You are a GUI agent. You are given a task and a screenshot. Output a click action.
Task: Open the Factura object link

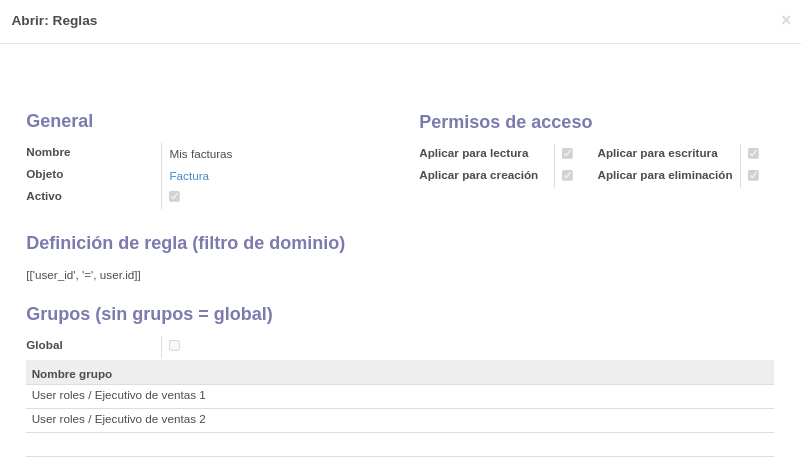[x=189, y=176]
